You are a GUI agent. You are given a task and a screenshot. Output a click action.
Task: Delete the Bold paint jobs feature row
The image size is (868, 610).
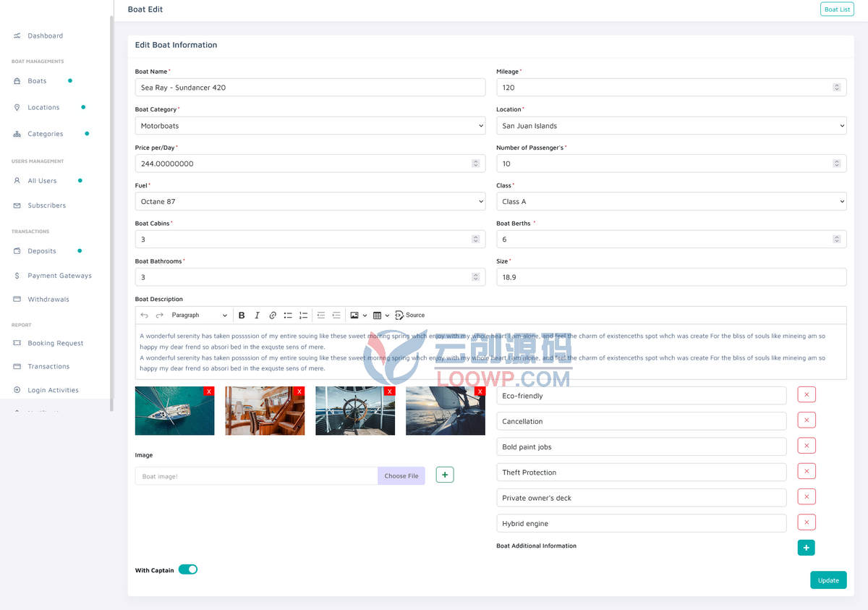coord(807,446)
